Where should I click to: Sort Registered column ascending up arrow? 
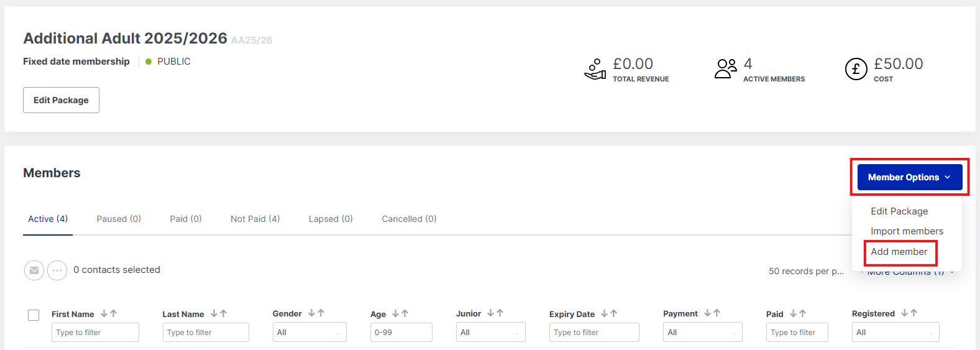click(914, 313)
